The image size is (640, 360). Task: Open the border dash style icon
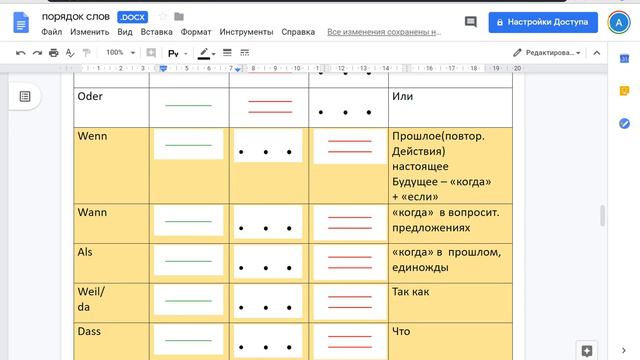pos(244,53)
